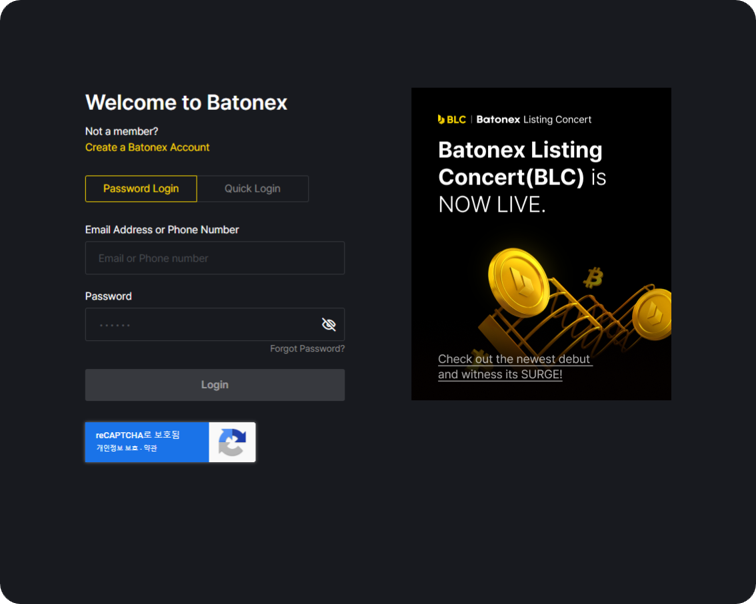The image size is (756, 604).
Task: Click the BLC logo in the banner
Action: tap(451, 120)
